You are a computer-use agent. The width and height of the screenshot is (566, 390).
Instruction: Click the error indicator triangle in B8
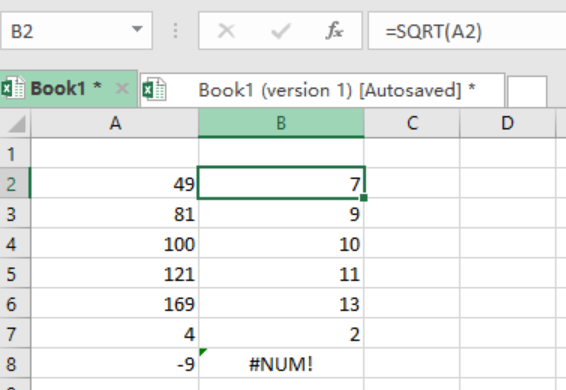pyautogui.click(x=203, y=352)
